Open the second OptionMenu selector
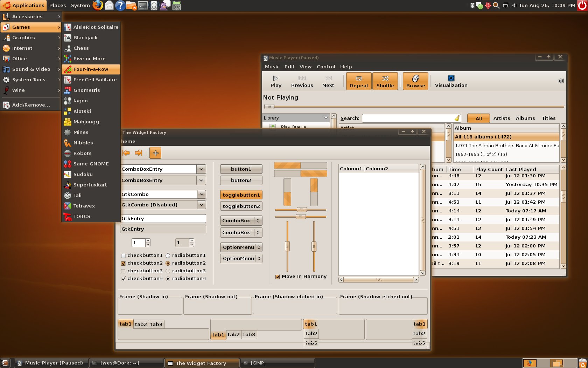This screenshot has width=588, height=368. click(x=241, y=259)
